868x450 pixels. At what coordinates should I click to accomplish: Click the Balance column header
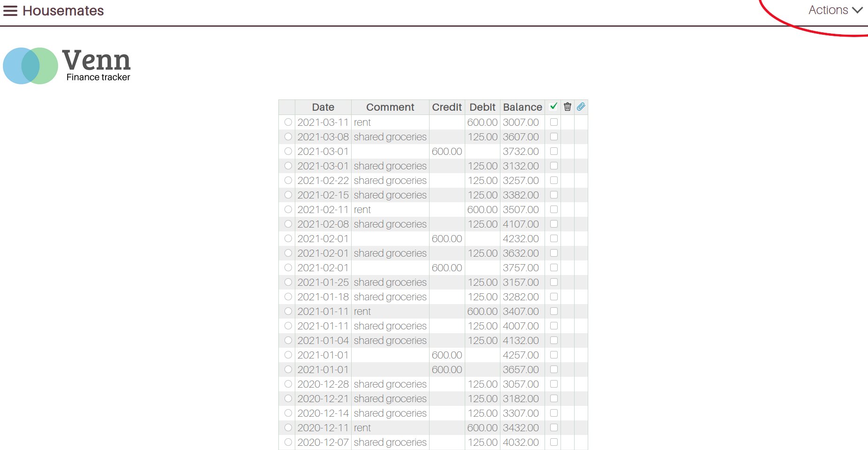coord(522,107)
